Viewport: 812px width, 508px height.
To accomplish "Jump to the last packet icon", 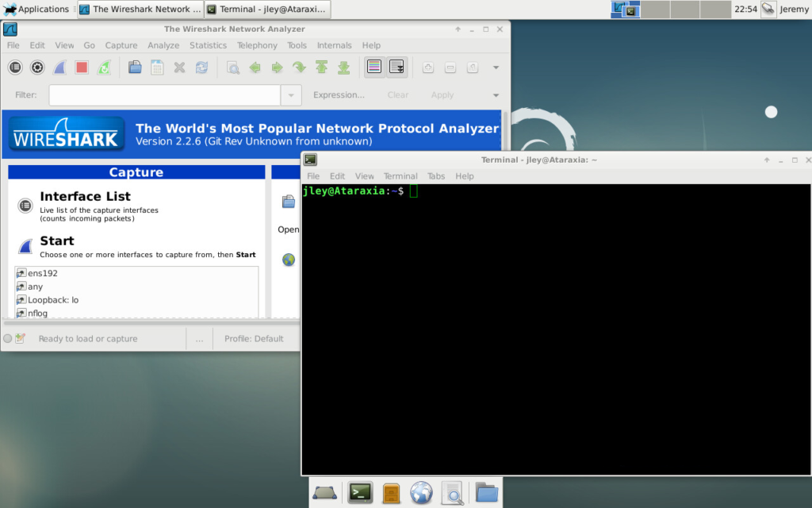I will pyautogui.click(x=344, y=67).
